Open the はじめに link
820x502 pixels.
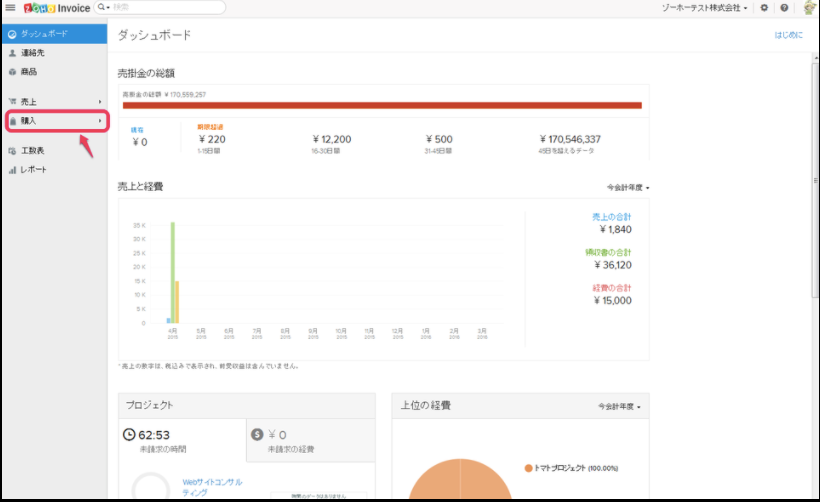pyautogui.click(x=788, y=35)
